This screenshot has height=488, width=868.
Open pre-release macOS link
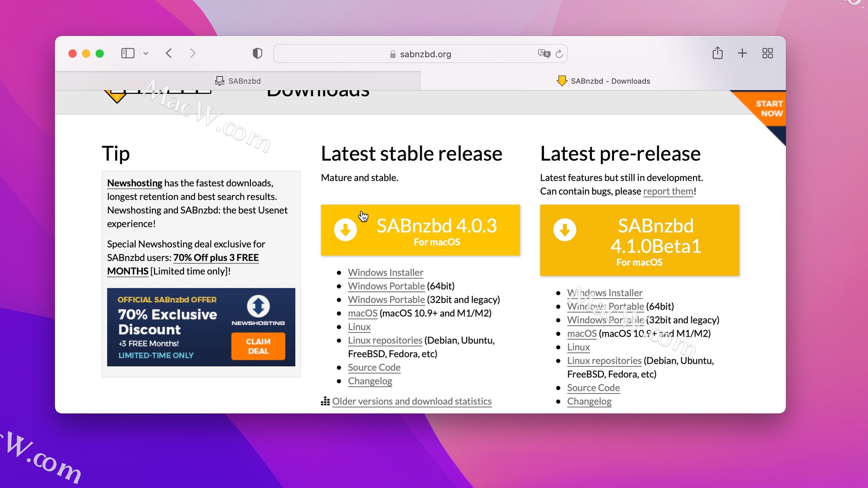tap(582, 333)
